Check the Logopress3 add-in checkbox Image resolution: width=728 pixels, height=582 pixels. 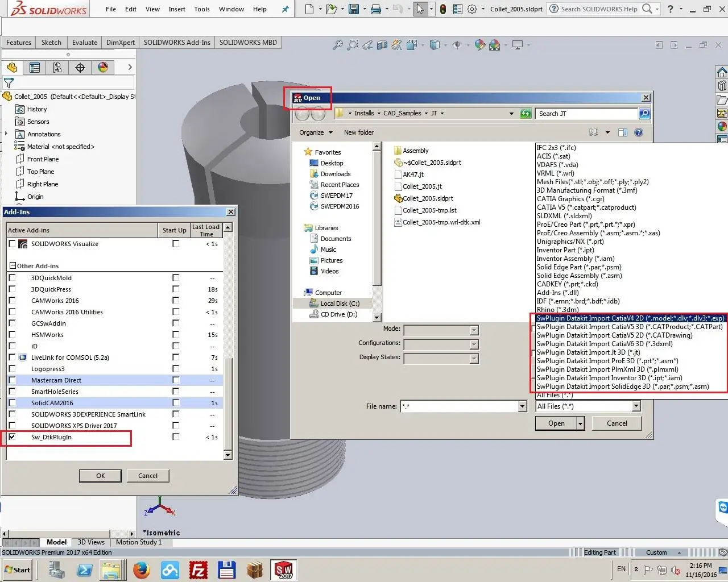(12, 369)
